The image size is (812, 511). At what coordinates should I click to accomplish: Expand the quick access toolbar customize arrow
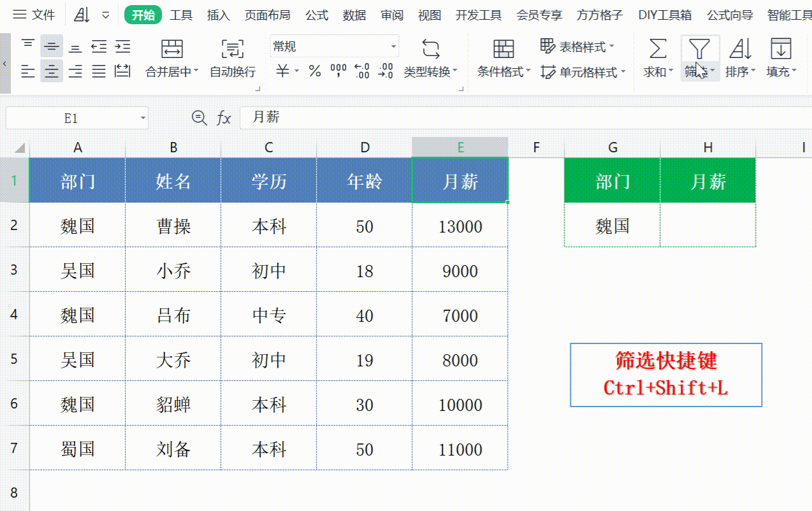106,15
